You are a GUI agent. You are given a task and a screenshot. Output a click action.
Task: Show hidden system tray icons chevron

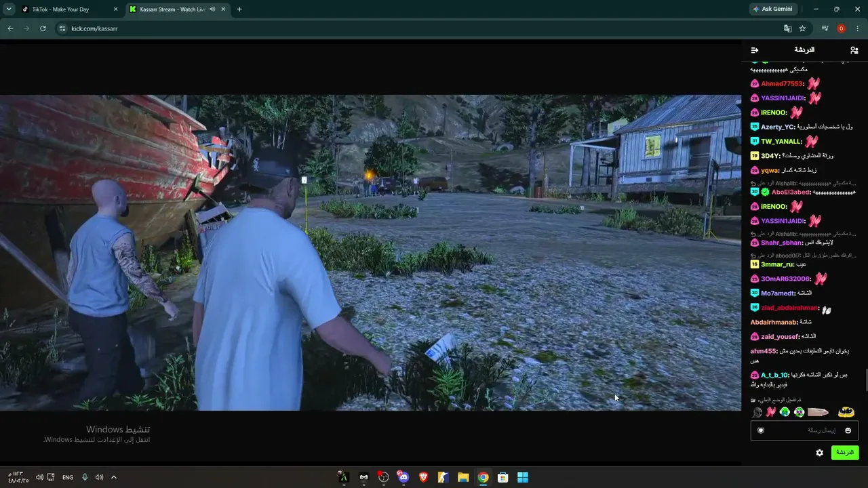point(114,477)
